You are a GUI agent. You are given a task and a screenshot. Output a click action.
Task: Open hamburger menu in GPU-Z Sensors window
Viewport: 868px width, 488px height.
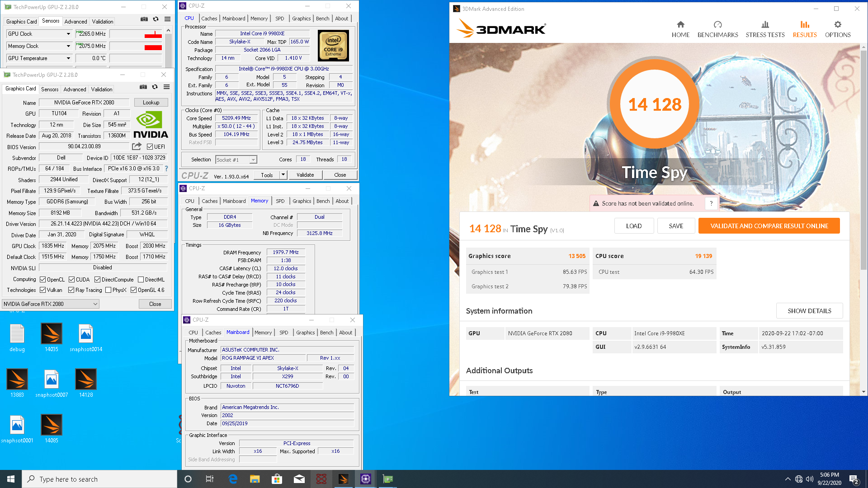tap(167, 19)
